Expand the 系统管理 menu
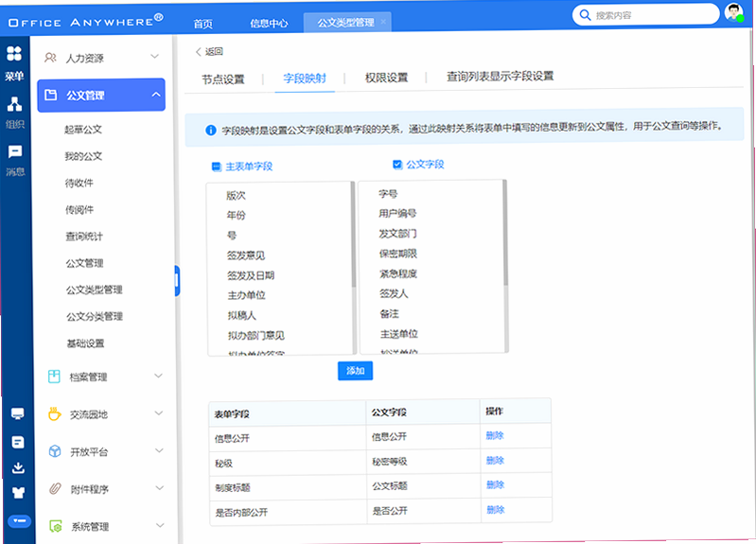756x544 pixels. (x=160, y=525)
